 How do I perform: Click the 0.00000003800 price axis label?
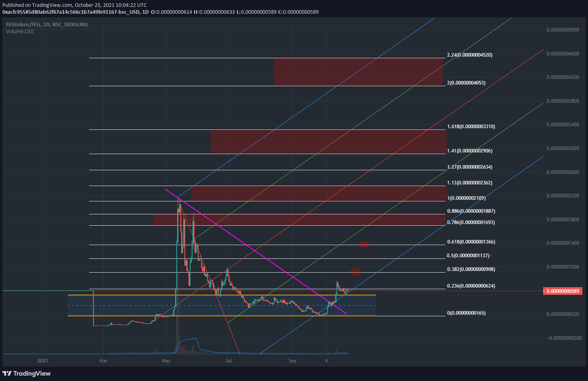(x=563, y=101)
